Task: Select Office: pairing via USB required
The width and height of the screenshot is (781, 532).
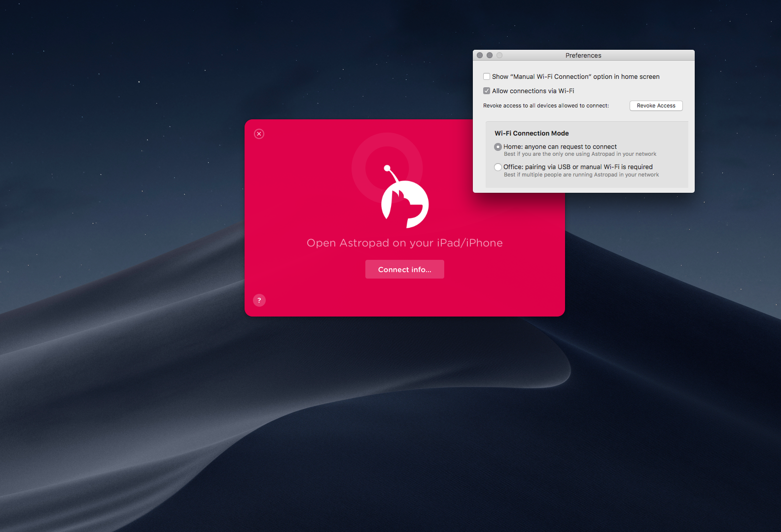Action: (498, 167)
